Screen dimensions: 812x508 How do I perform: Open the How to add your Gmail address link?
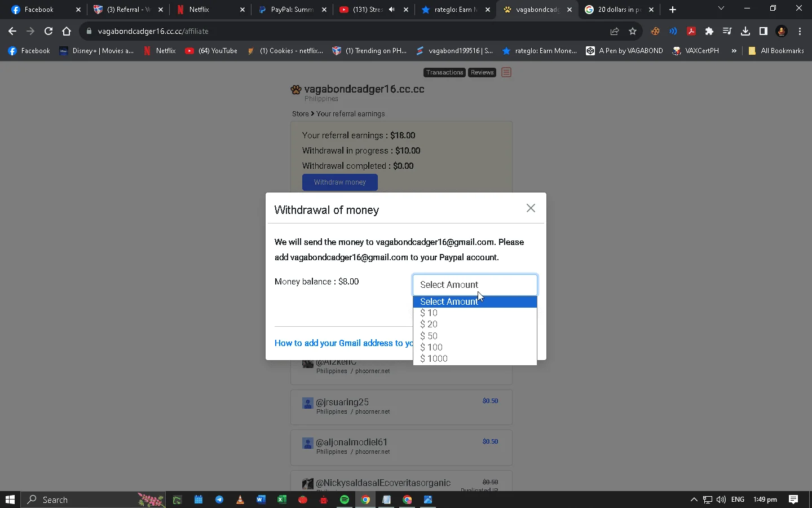click(343, 343)
